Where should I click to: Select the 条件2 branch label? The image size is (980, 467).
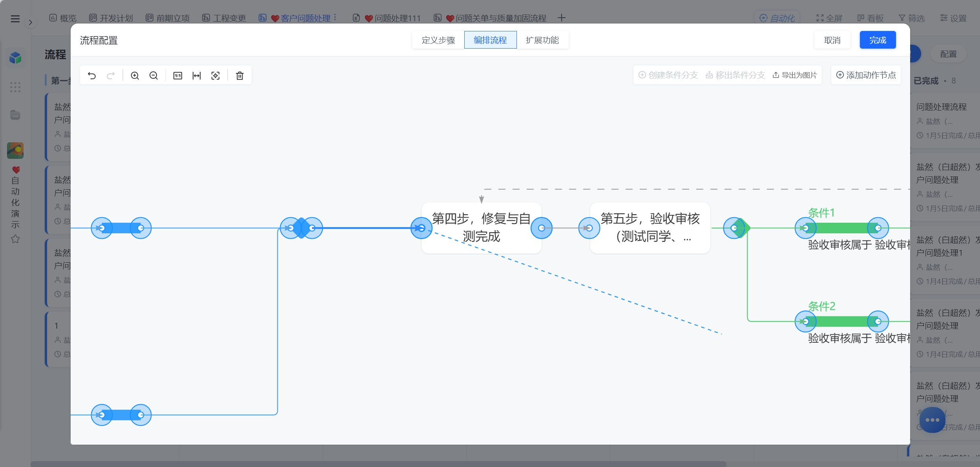(821, 306)
